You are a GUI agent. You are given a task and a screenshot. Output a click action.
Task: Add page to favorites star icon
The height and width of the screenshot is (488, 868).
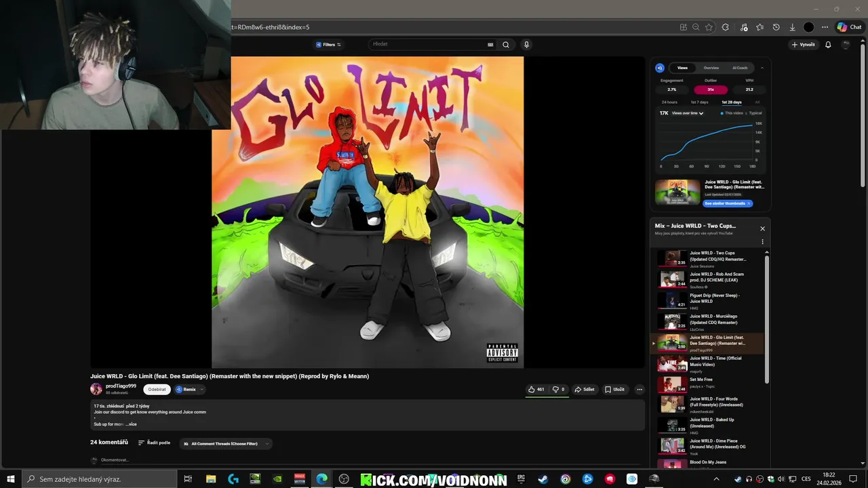point(709,27)
